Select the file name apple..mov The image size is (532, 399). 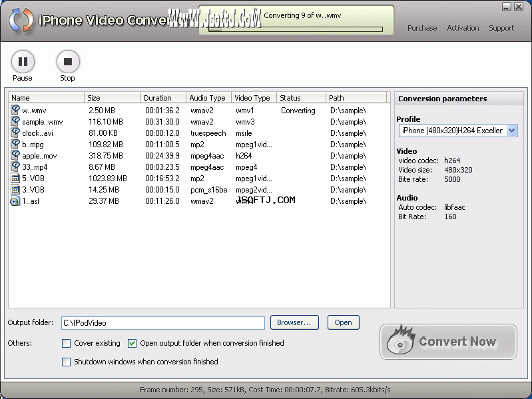point(39,156)
